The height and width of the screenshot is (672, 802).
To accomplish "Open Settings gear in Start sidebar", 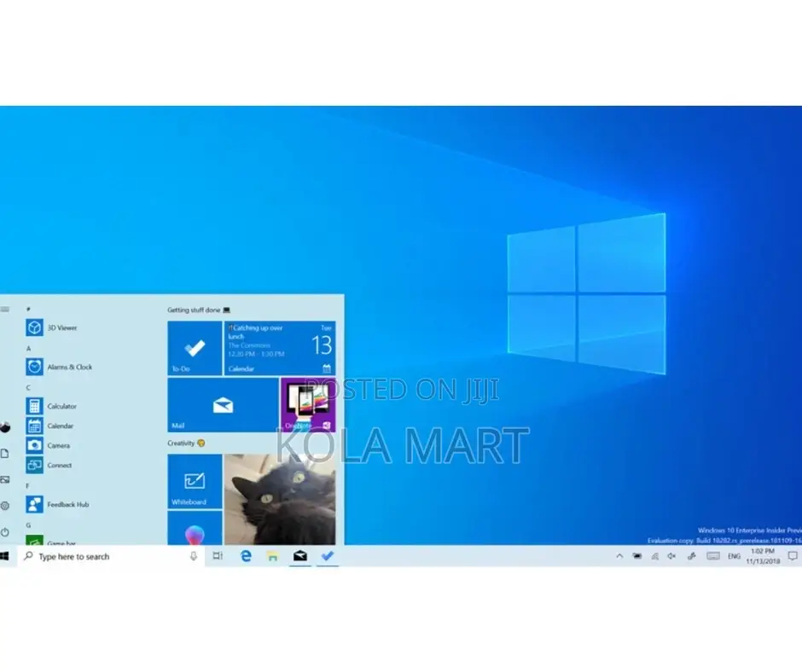I will 5,506.
